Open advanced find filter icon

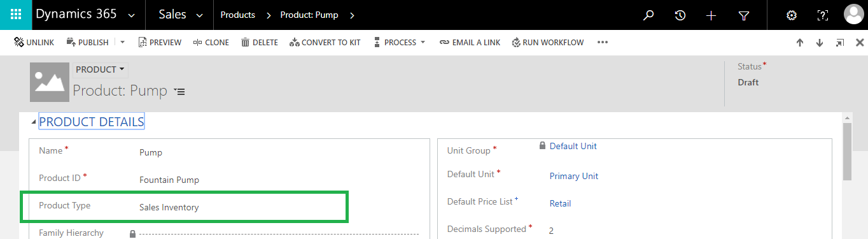[x=744, y=15]
